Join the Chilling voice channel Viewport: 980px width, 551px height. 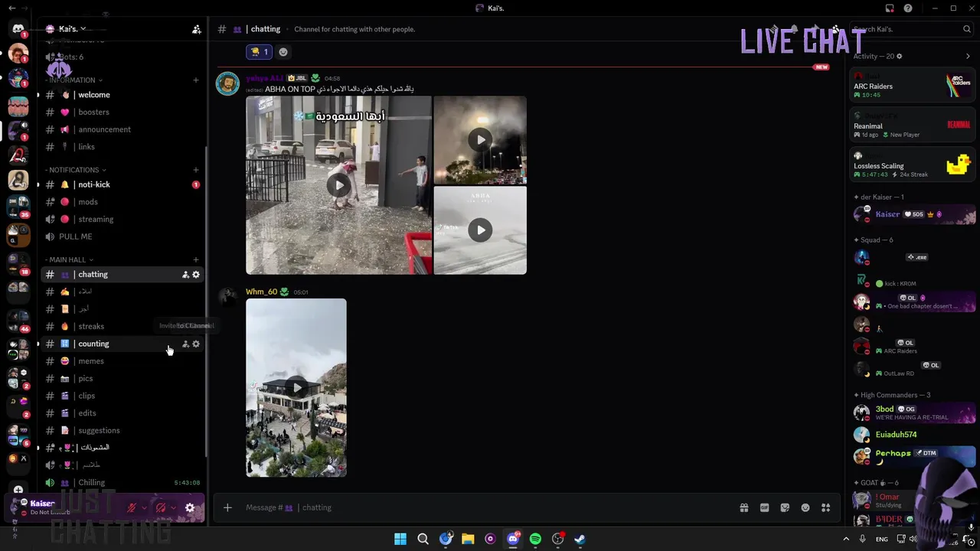(x=122, y=483)
